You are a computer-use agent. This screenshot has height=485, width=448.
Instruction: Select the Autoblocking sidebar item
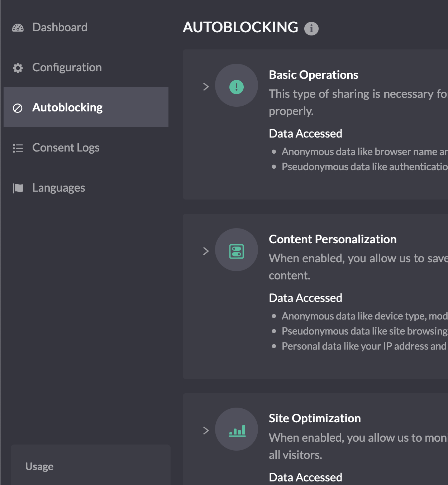pyautogui.click(x=67, y=107)
